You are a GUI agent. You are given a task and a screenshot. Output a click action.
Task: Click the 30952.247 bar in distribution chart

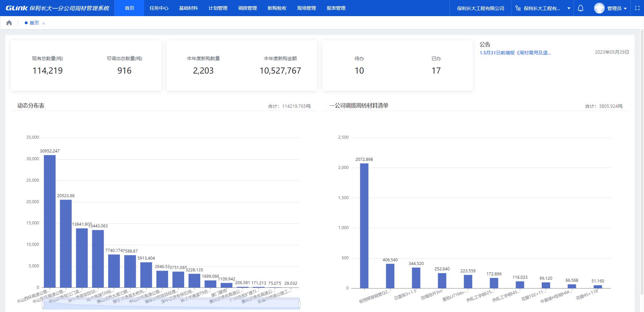pyautogui.click(x=50, y=221)
